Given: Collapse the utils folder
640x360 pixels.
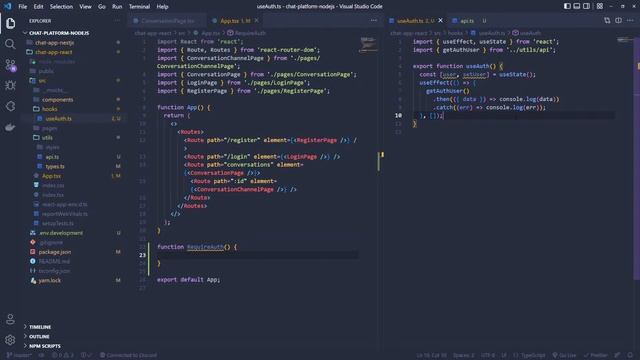Looking at the screenshot, I should point(47,138).
